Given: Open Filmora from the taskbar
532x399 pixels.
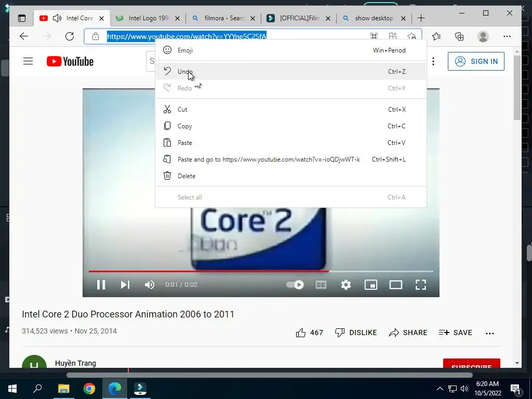Looking at the screenshot, I should pos(140,389).
